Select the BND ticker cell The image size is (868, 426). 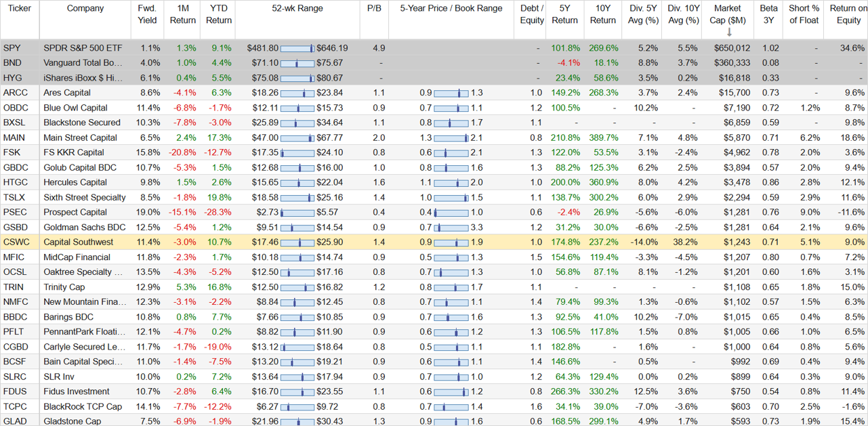[x=12, y=63]
